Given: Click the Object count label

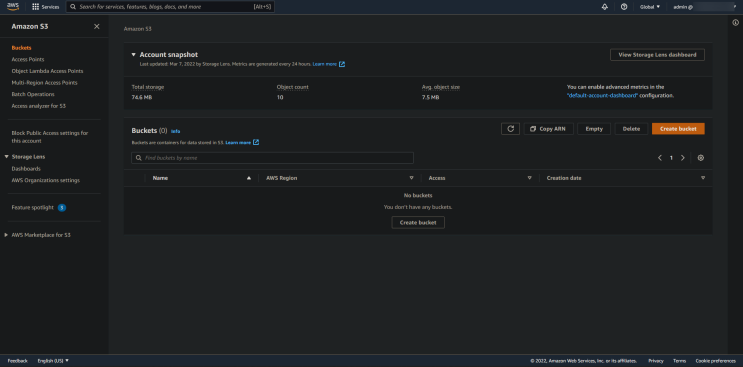Looking at the screenshot, I should 292,87.
